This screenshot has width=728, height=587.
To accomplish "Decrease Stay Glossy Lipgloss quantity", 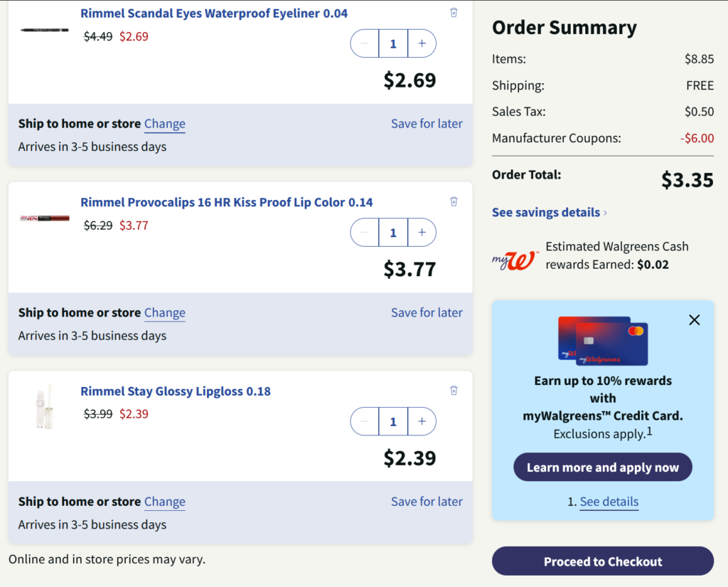I will 365,421.
